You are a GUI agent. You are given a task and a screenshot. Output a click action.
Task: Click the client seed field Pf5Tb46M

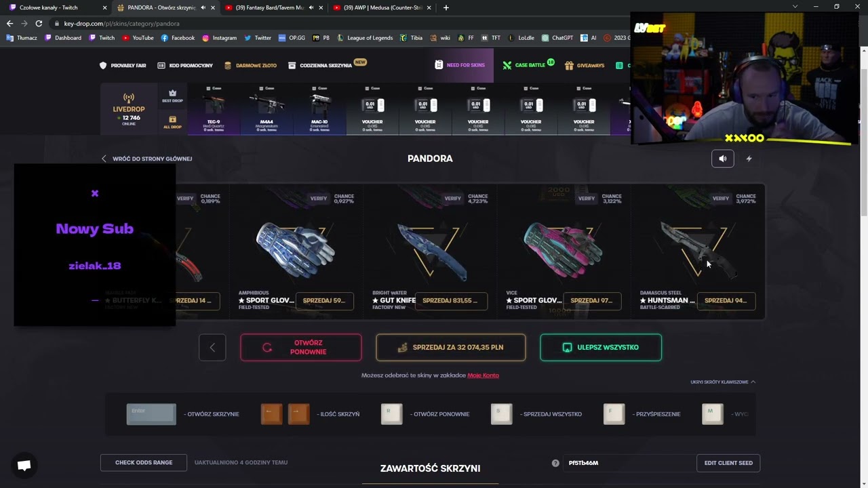point(628,463)
